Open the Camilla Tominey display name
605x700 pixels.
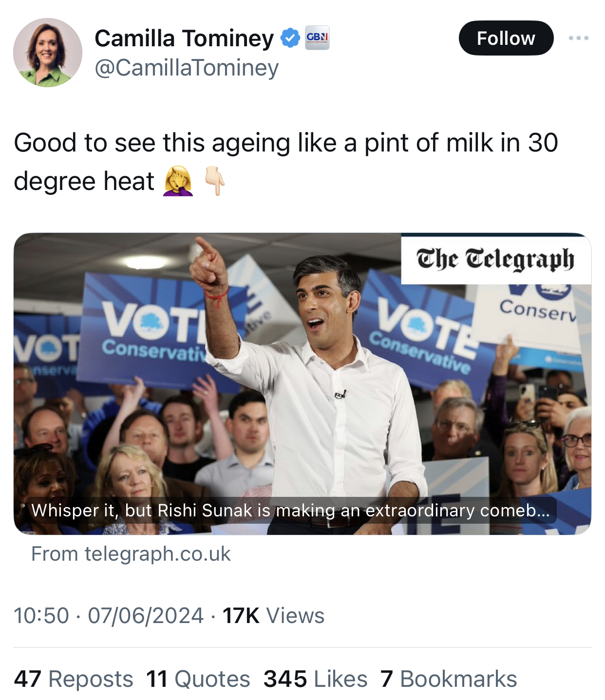tap(184, 38)
